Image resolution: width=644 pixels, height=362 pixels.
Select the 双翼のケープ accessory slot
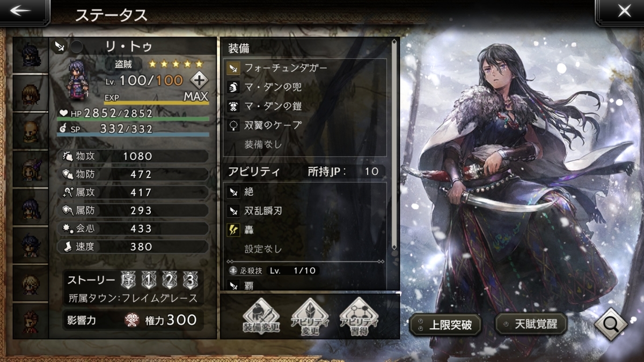[305, 125]
